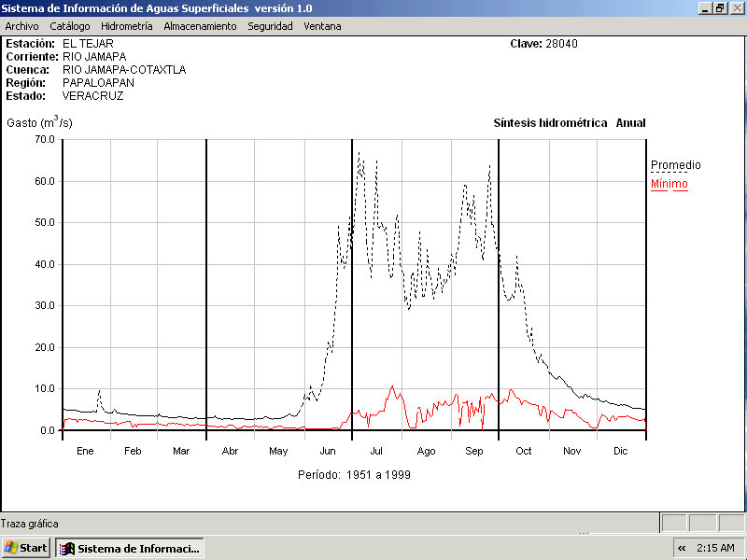Click the Síntesis hidrométrica chart title

[550, 123]
